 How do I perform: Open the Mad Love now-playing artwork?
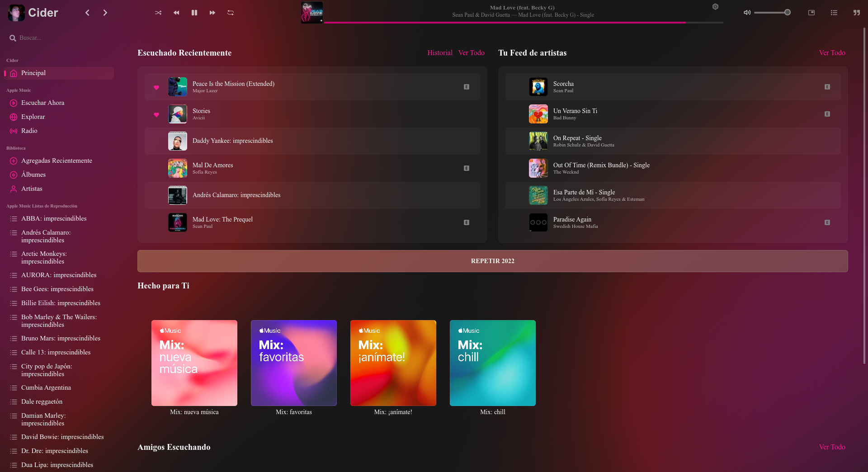(312, 13)
